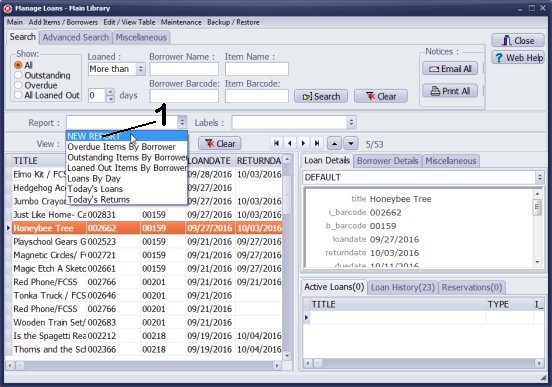Open the Labels dropdown
This screenshot has width=552, height=387.
tap(351, 122)
